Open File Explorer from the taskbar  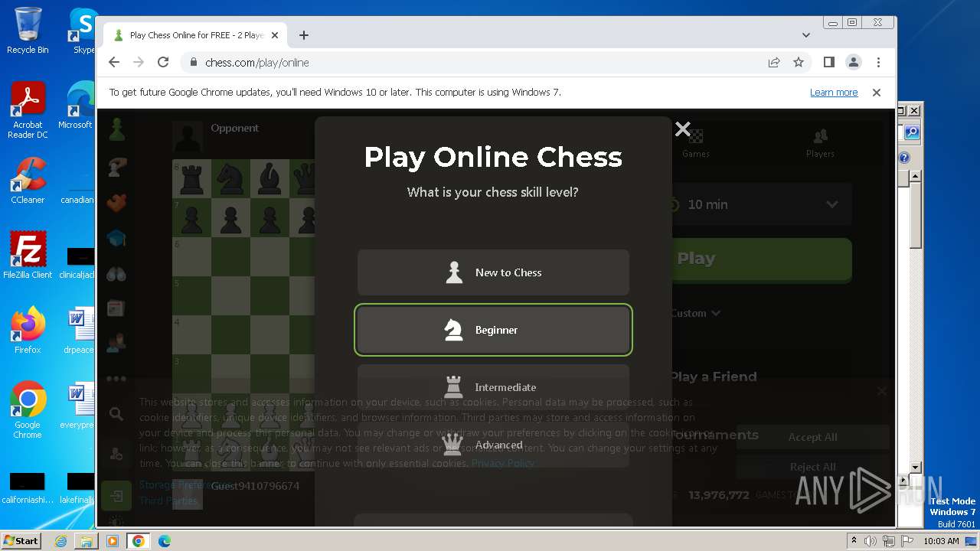pyautogui.click(x=87, y=541)
